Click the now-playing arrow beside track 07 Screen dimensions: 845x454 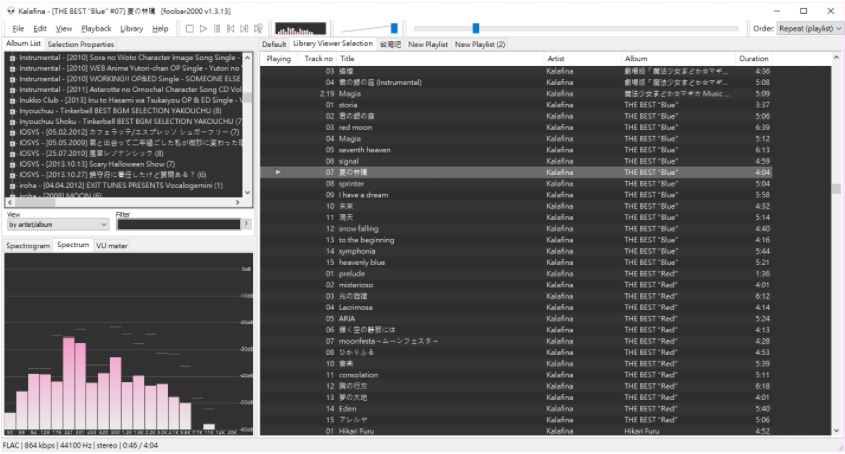click(x=278, y=172)
